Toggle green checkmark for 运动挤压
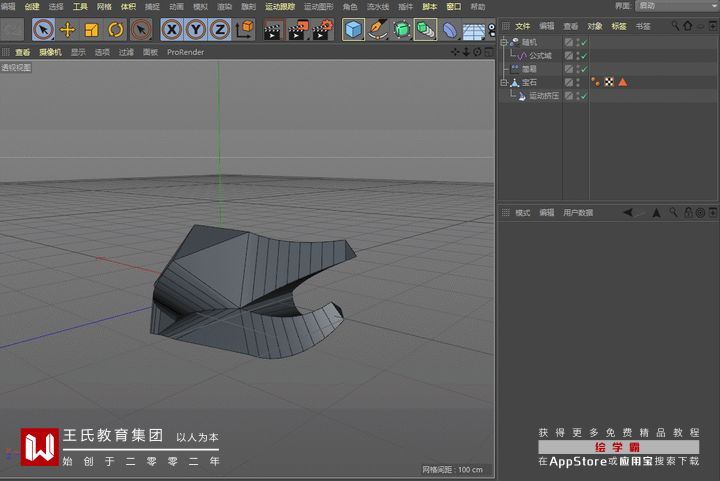This screenshot has width=720, height=481. point(584,96)
